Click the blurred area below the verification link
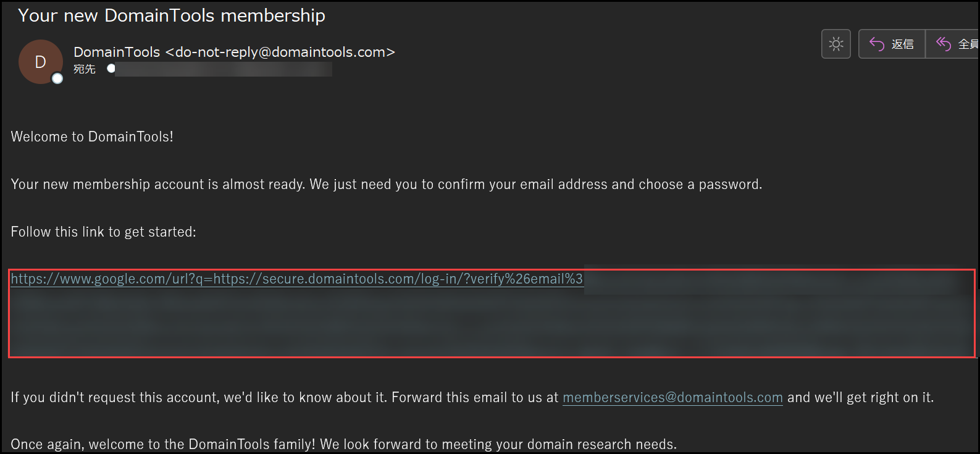 (x=491, y=324)
